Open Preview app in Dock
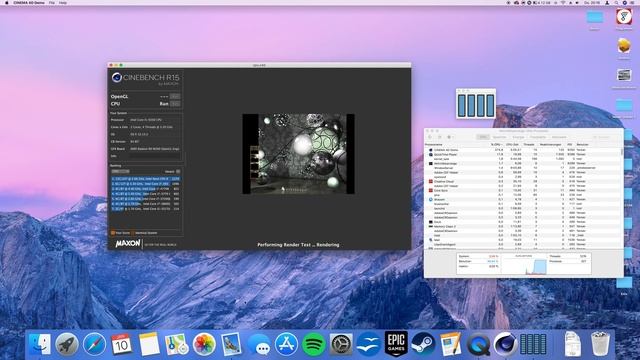Screen dimensions: 640x360 coord(231,344)
